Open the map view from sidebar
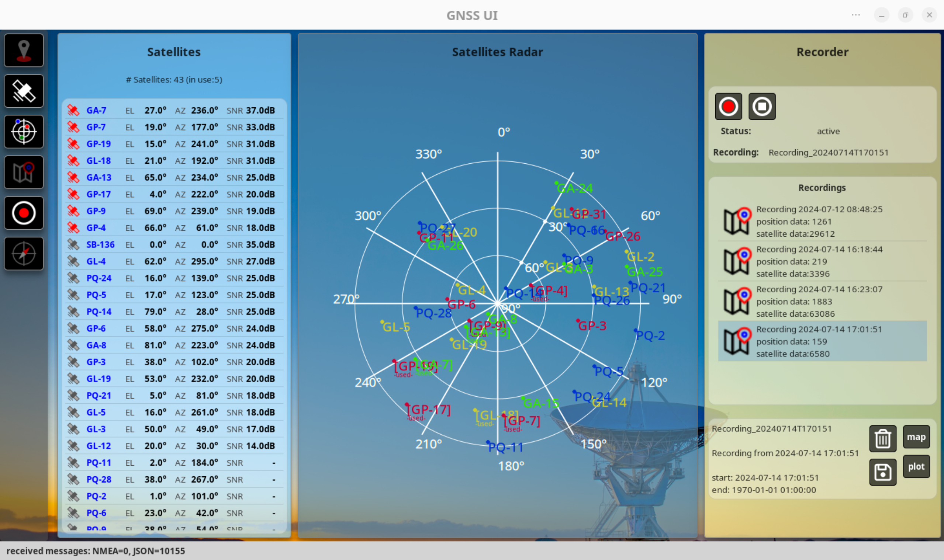944x560 pixels. 24,173
